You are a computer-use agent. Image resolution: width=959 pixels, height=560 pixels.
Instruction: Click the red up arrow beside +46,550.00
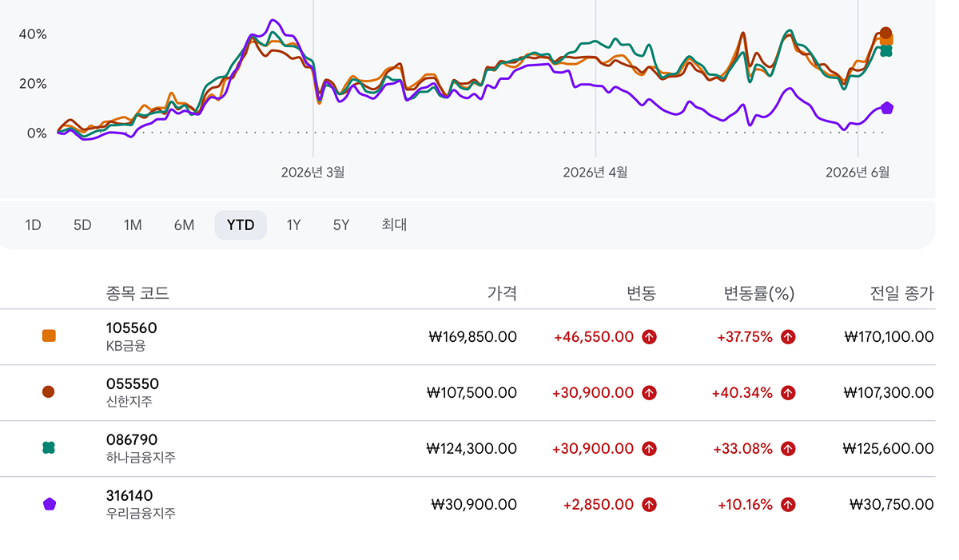coord(649,337)
